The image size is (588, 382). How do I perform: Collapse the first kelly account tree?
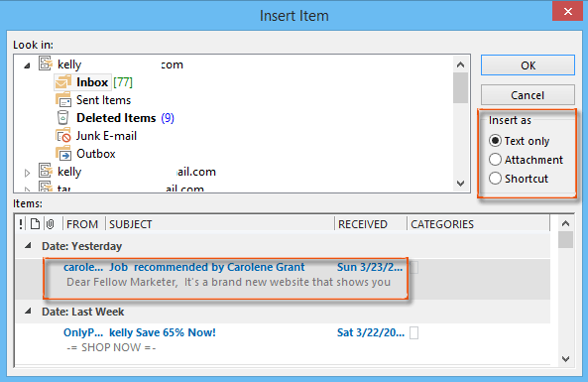27,65
